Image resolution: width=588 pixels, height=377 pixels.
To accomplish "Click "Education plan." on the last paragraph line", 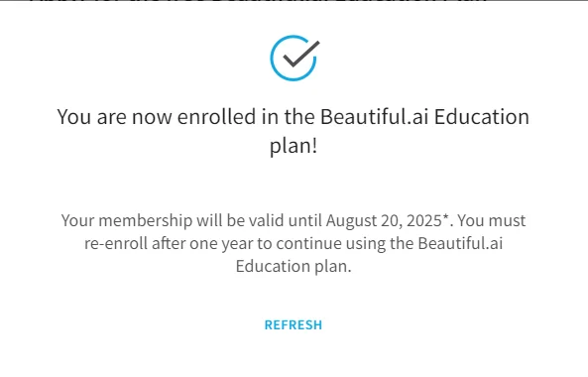I will (294, 267).
